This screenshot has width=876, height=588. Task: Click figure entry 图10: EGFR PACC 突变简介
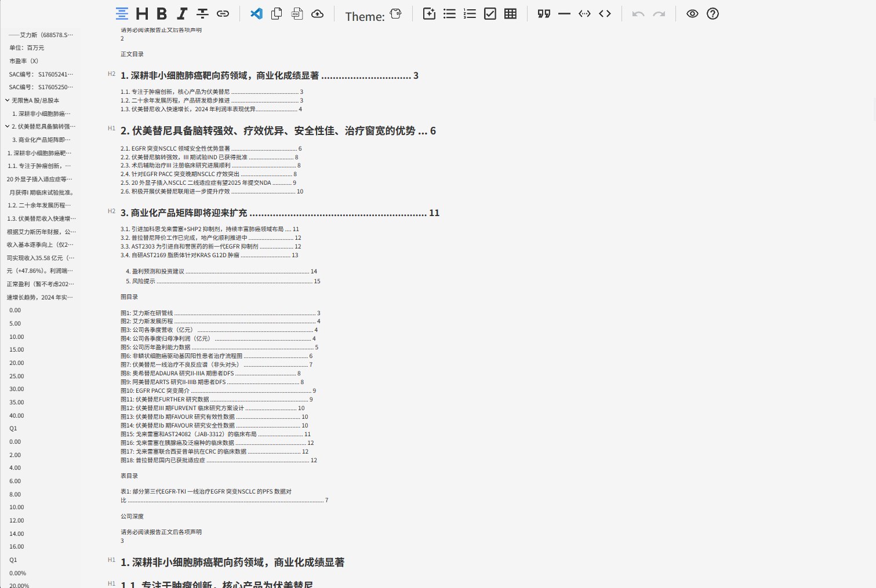[x=219, y=390]
